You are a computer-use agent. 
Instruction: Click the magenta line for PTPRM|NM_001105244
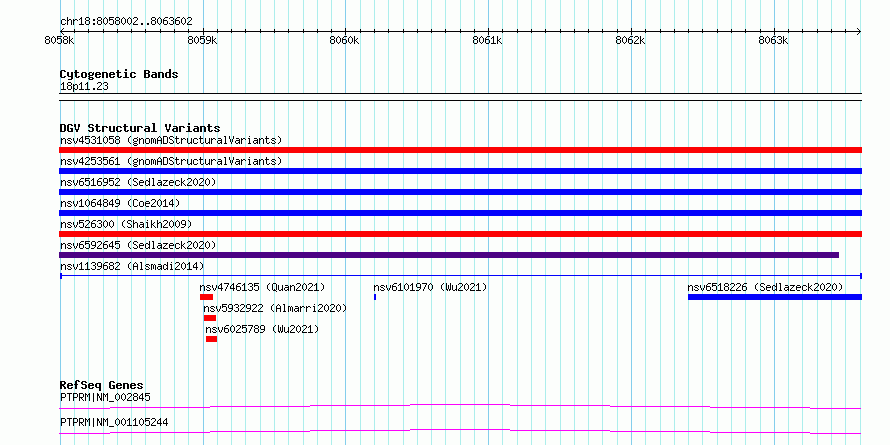tap(460, 431)
